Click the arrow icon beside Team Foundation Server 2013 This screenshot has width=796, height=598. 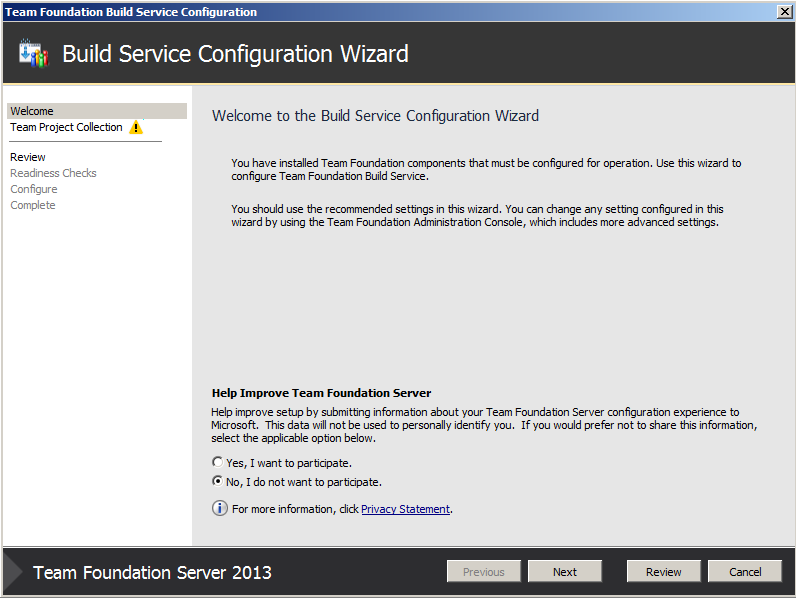coord(14,572)
